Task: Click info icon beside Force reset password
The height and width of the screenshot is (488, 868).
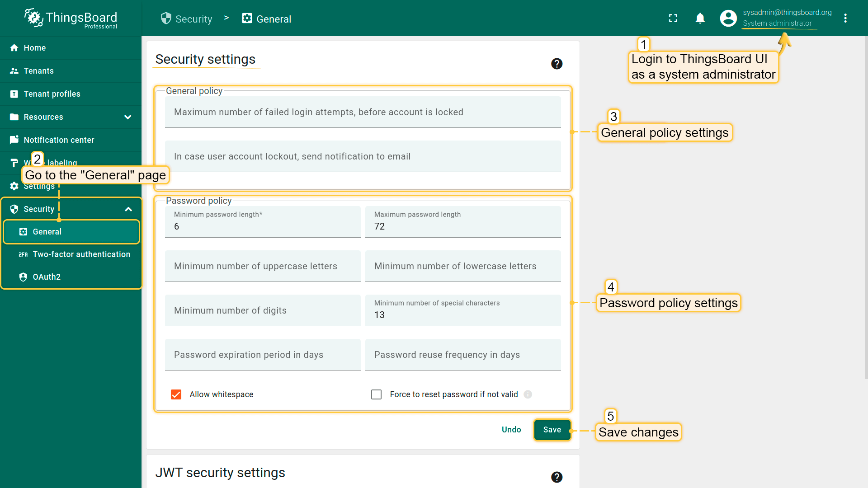Action: (528, 394)
